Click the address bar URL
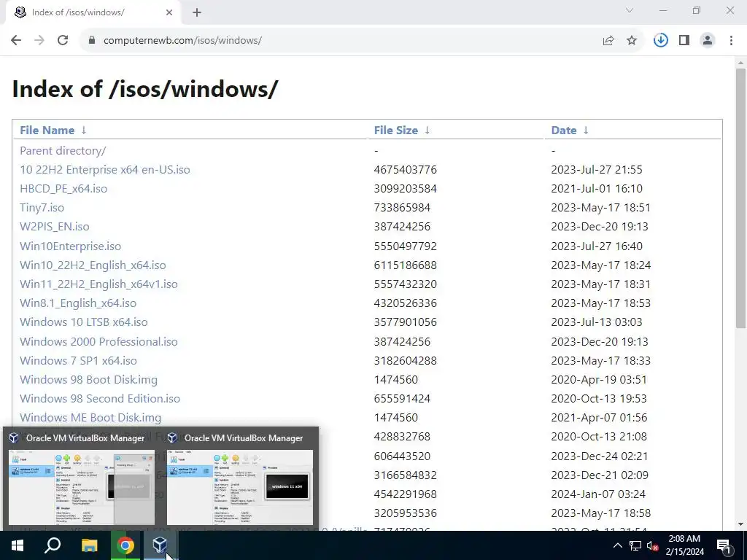 pyautogui.click(x=182, y=41)
